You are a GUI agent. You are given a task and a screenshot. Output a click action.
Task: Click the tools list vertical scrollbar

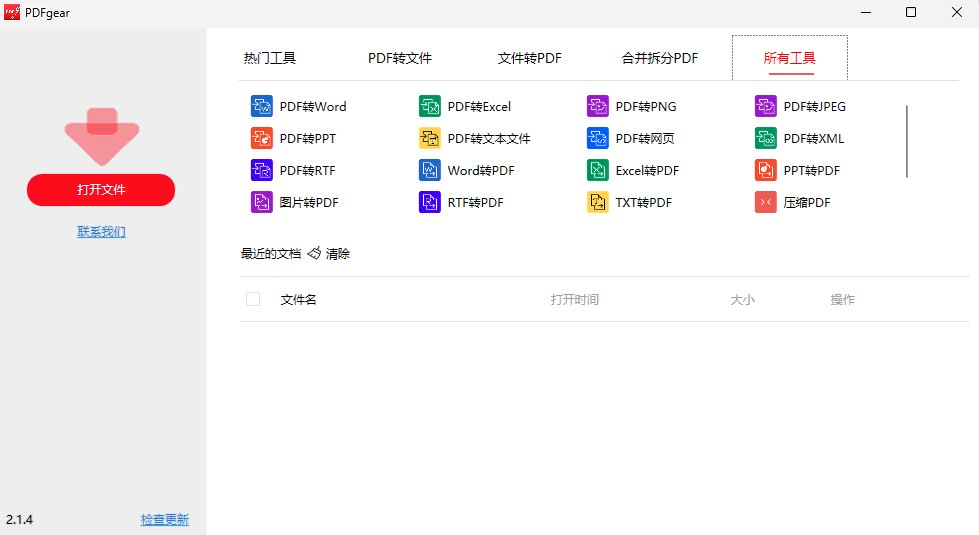[x=907, y=141]
